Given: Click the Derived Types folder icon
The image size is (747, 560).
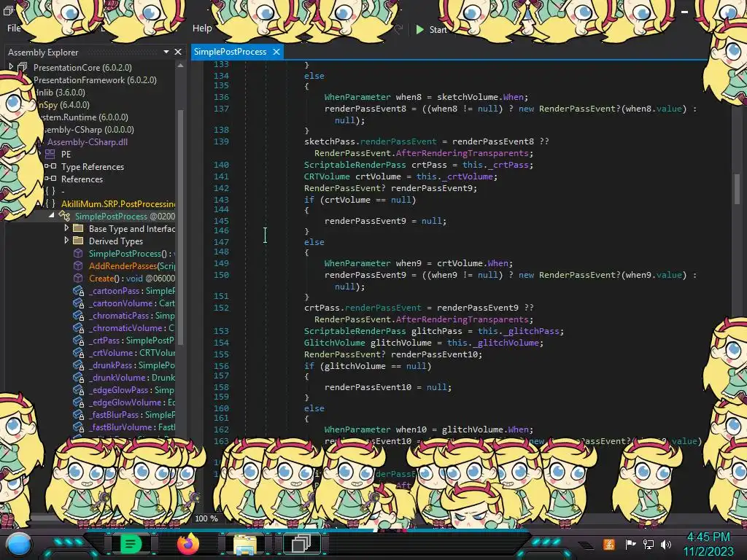Looking at the screenshot, I should point(78,241).
